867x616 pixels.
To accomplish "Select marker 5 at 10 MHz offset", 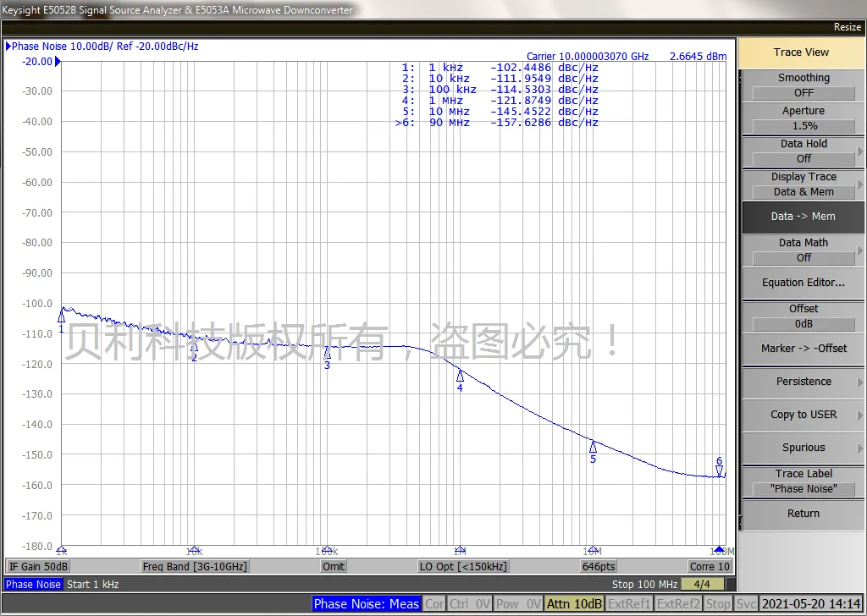I will [593, 447].
